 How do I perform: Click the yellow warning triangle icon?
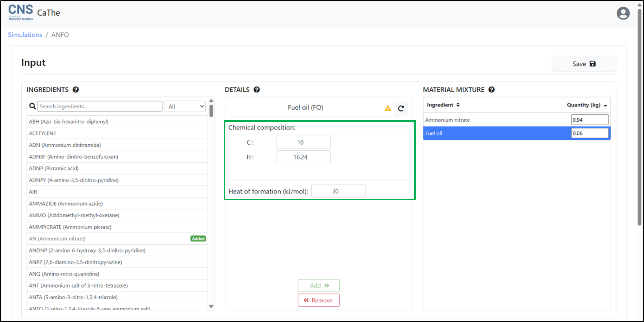387,108
